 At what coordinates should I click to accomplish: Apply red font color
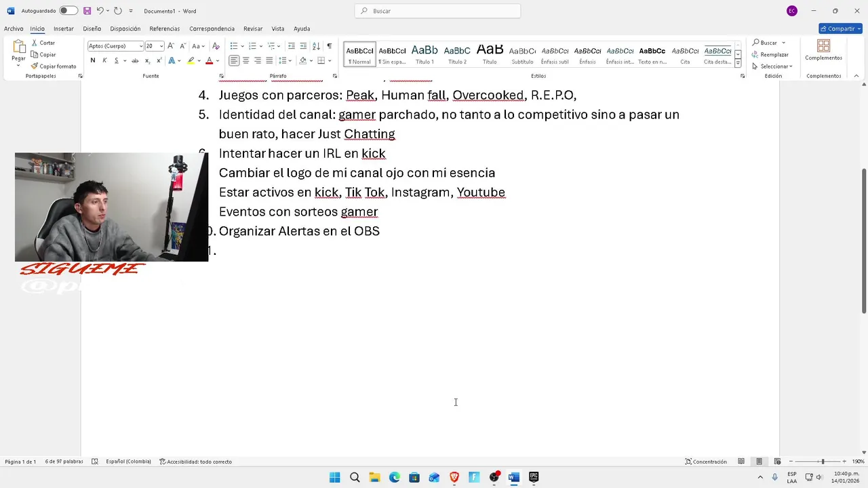click(x=209, y=60)
